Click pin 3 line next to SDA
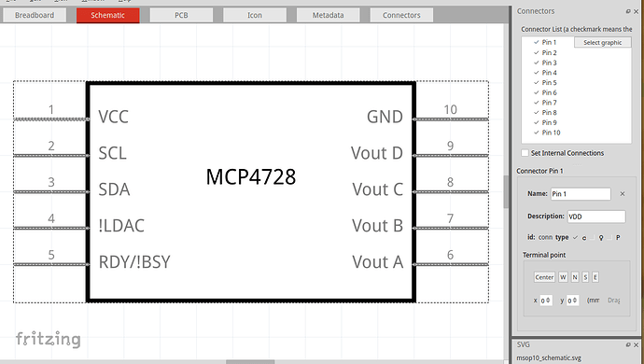 51,192
